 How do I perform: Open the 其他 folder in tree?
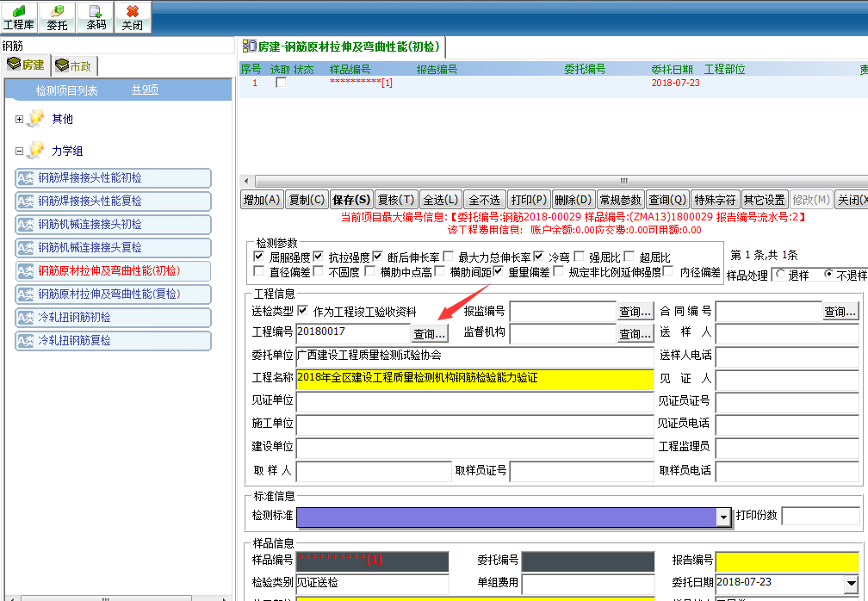pos(36,119)
